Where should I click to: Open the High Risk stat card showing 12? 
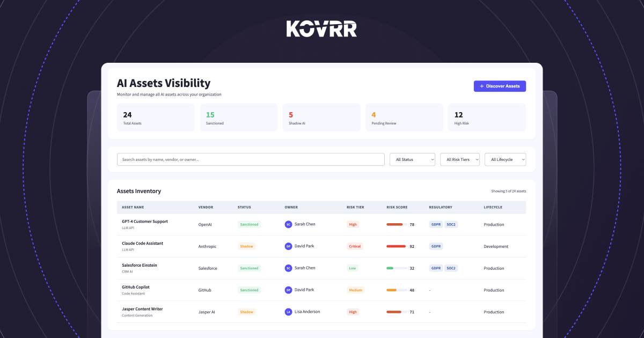click(x=487, y=117)
